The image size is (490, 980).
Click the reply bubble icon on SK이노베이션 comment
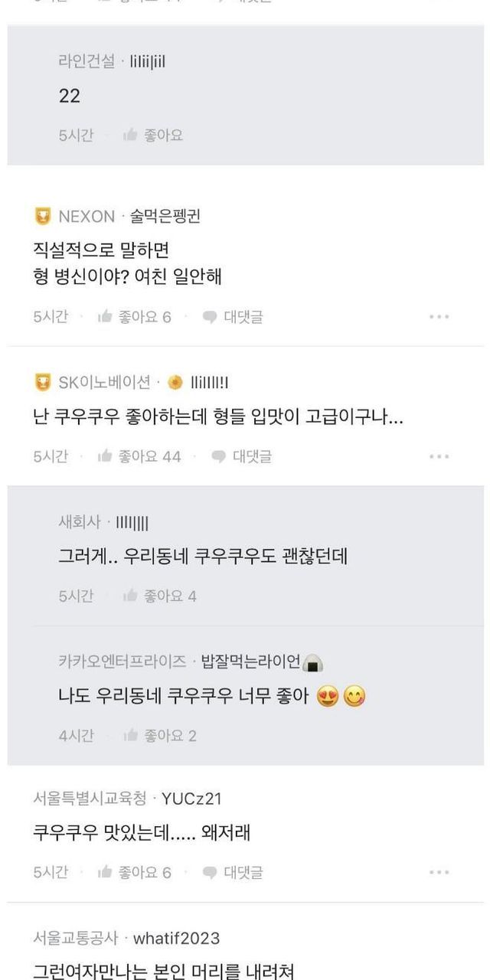219,457
